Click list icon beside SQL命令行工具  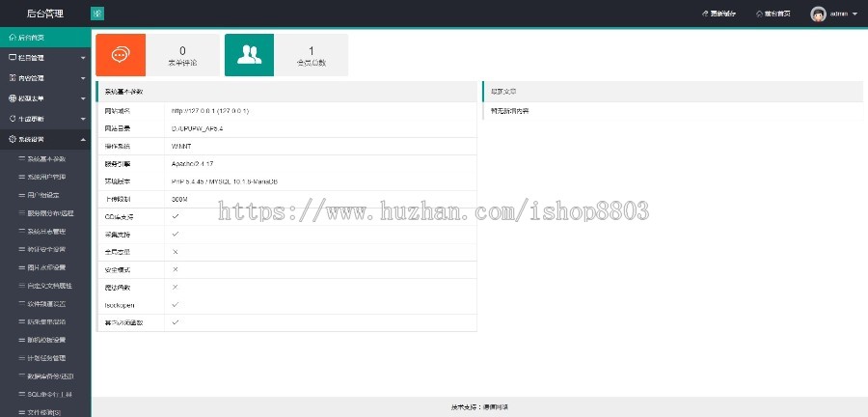pos(22,394)
